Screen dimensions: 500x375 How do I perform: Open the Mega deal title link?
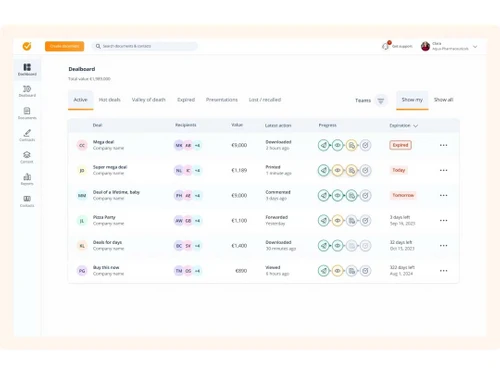103,142
